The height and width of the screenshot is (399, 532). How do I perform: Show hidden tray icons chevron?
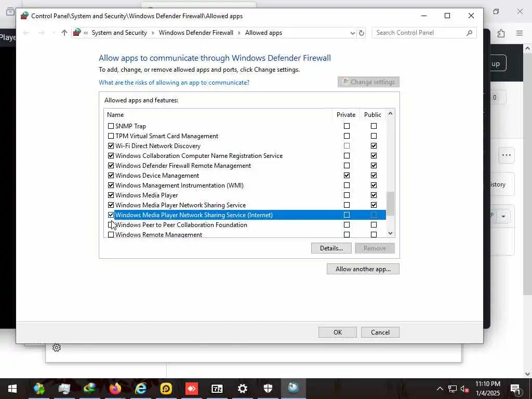point(440,389)
